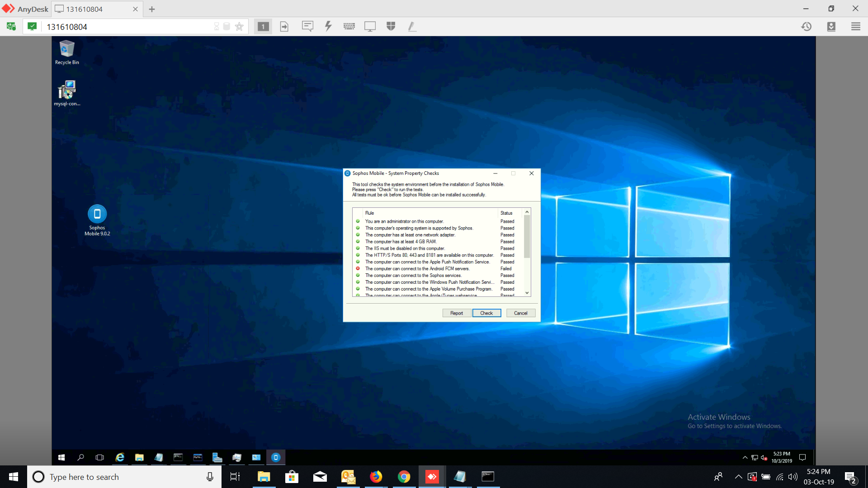868x488 pixels.
Task: Click the remote address field 131610804
Action: click(127, 27)
